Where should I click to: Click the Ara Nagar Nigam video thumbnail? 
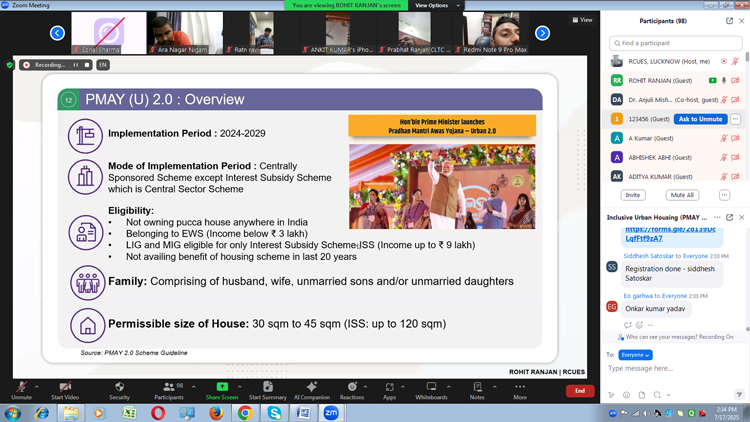pyautogui.click(x=185, y=33)
